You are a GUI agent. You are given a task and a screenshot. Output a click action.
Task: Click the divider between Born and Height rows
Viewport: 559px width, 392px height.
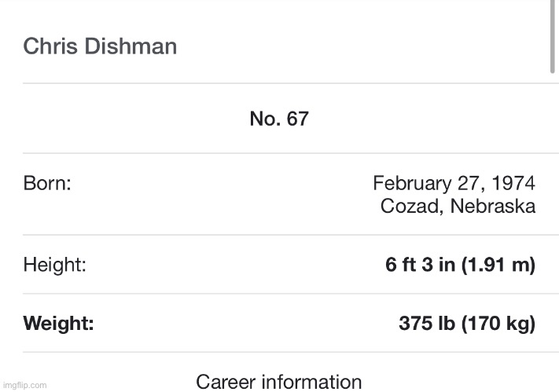[x=279, y=236]
